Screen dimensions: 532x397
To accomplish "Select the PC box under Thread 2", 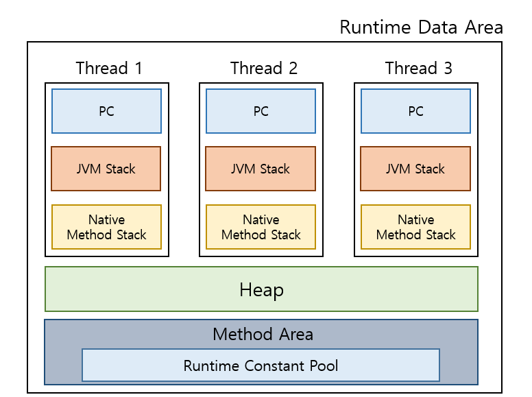I will coord(261,111).
